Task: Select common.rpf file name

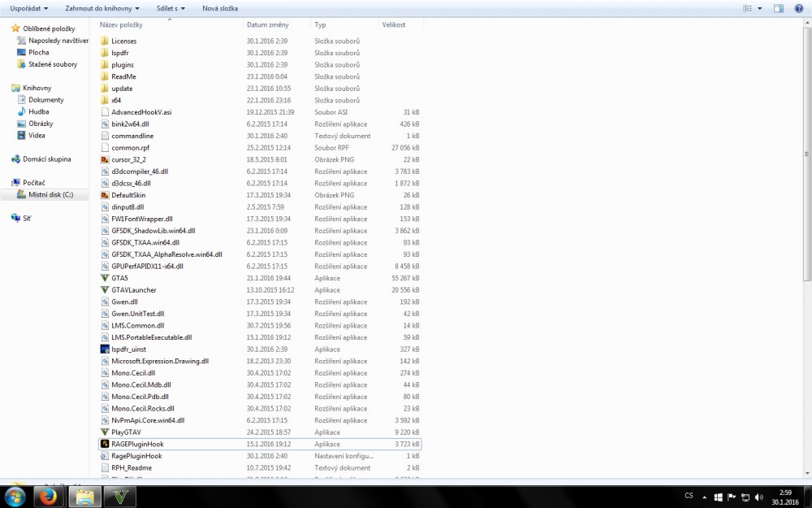Action: coord(131,148)
